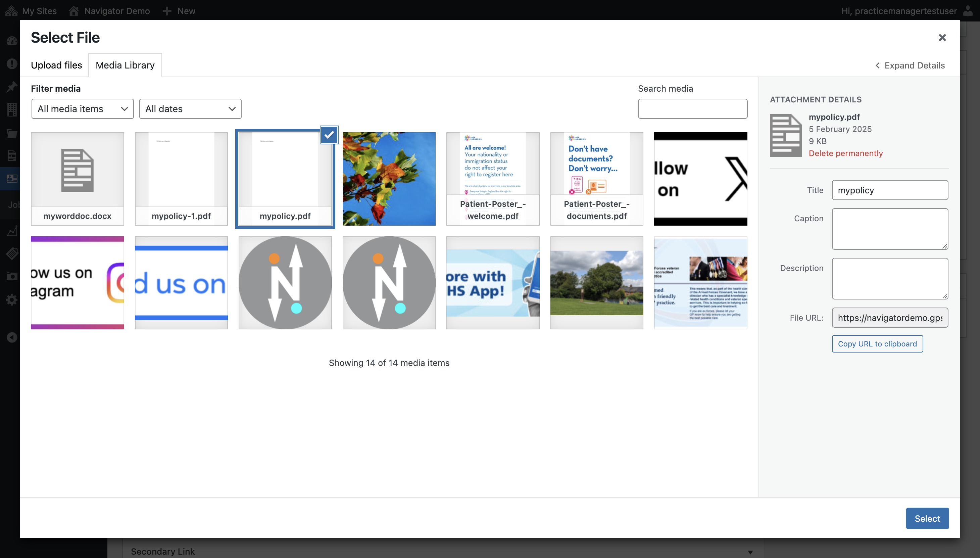Open the All dates dropdown
The image size is (980, 558).
tap(190, 109)
